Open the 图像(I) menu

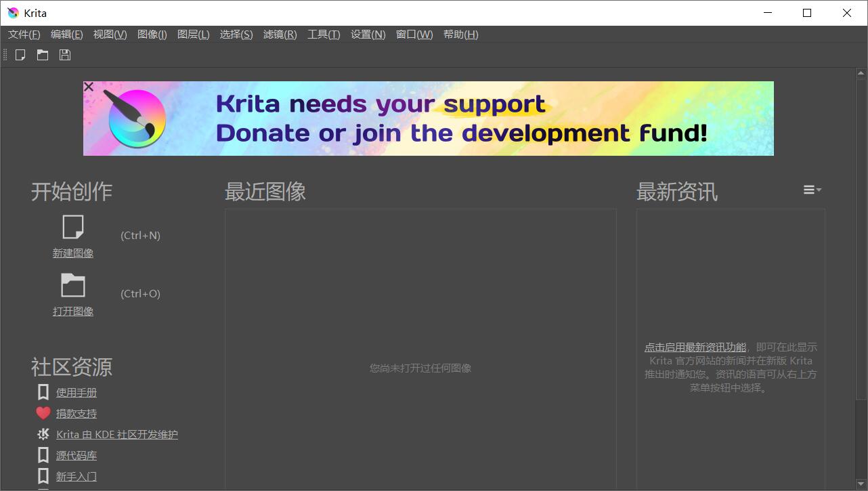[x=152, y=35]
